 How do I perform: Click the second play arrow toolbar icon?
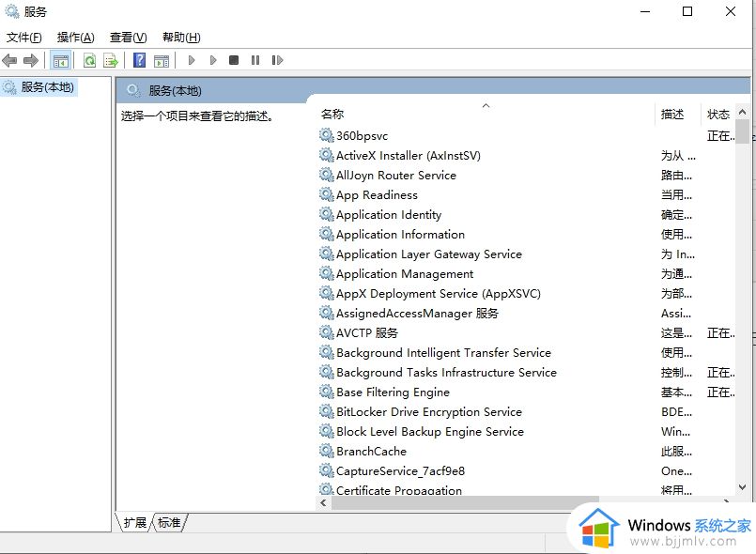click(213, 60)
